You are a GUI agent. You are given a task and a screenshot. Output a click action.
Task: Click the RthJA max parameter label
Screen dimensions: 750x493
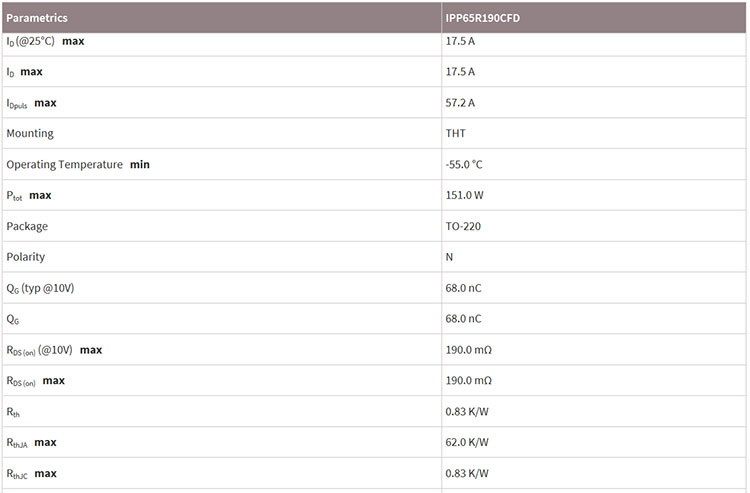(31, 442)
